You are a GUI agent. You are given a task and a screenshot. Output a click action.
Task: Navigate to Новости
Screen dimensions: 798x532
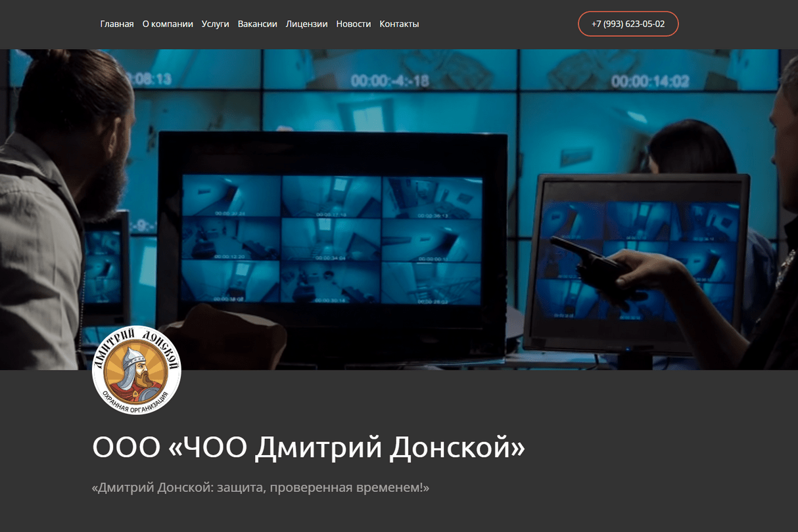pyautogui.click(x=354, y=24)
